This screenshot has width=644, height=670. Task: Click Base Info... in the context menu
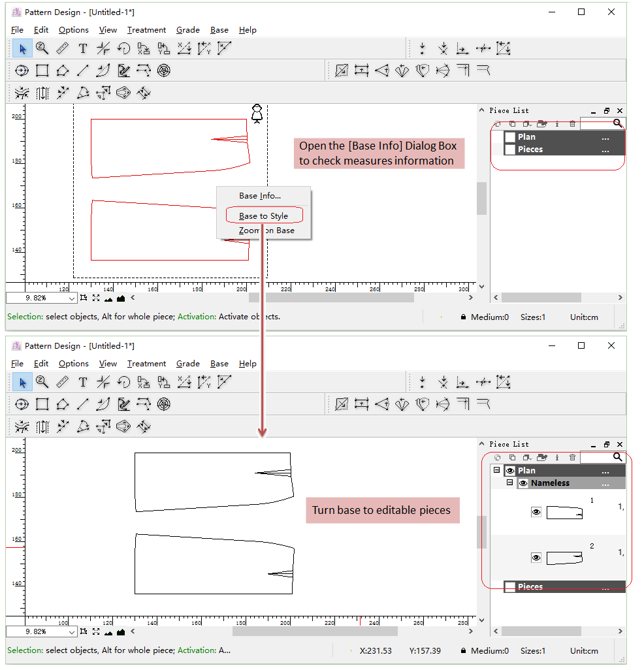(x=260, y=196)
